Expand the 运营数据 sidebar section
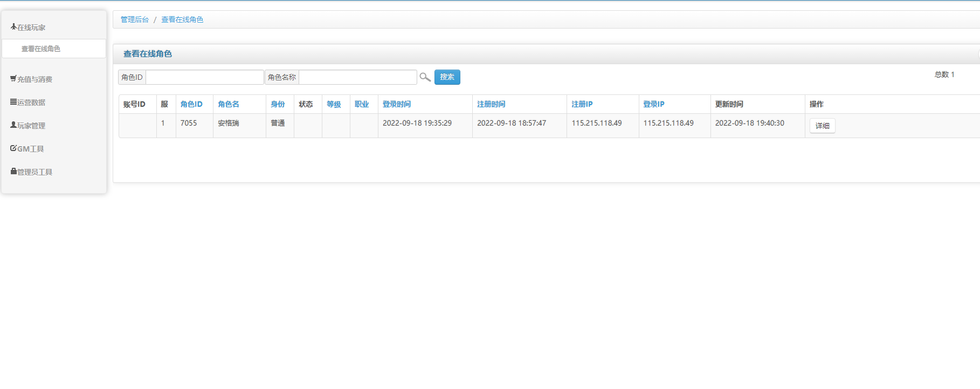980x389 pixels. tap(31, 103)
